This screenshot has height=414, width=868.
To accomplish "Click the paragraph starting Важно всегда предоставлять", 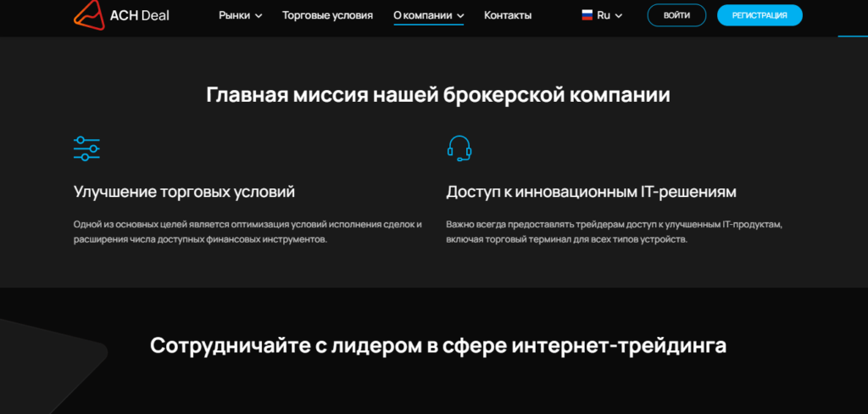I will (x=615, y=232).
